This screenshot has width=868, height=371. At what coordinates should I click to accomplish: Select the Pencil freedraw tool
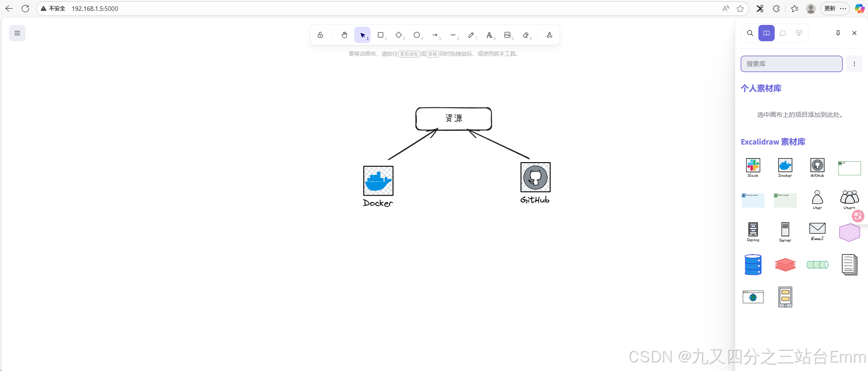[471, 35]
